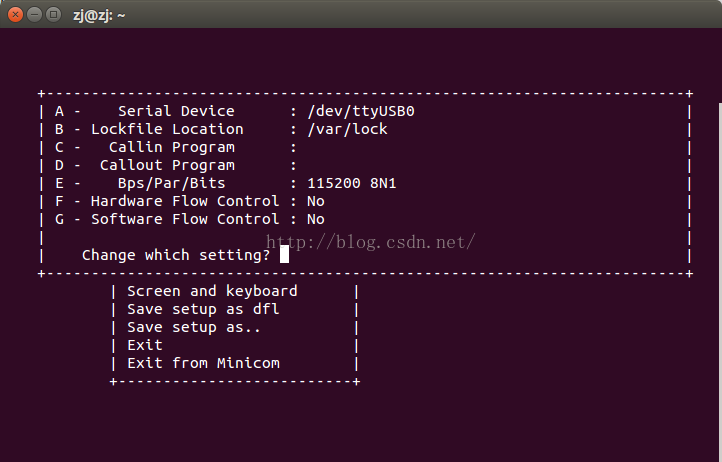This screenshot has height=462, width=722.
Task: Click the red close window button
Action: coord(16,15)
